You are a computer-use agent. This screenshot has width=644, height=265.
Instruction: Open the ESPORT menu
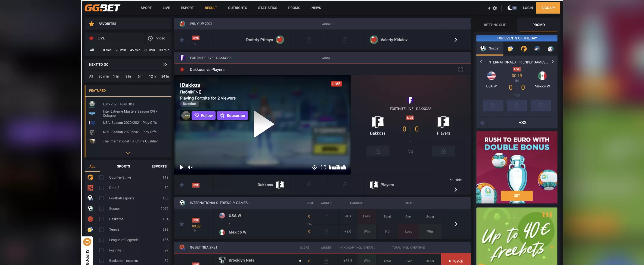(x=187, y=8)
